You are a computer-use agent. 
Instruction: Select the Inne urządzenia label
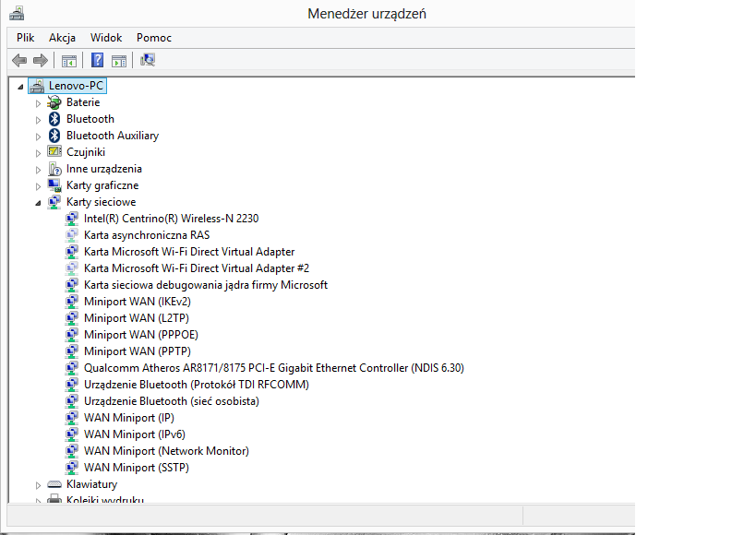tap(104, 169)
